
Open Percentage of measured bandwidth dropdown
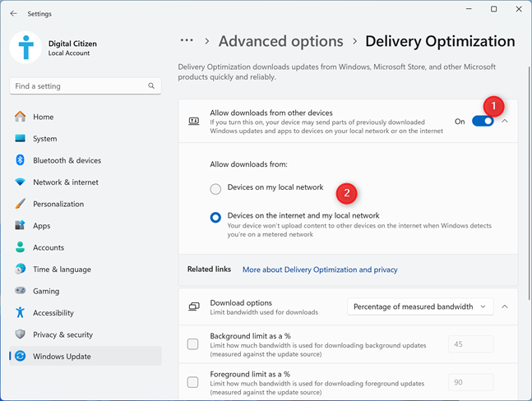point(420,307)
